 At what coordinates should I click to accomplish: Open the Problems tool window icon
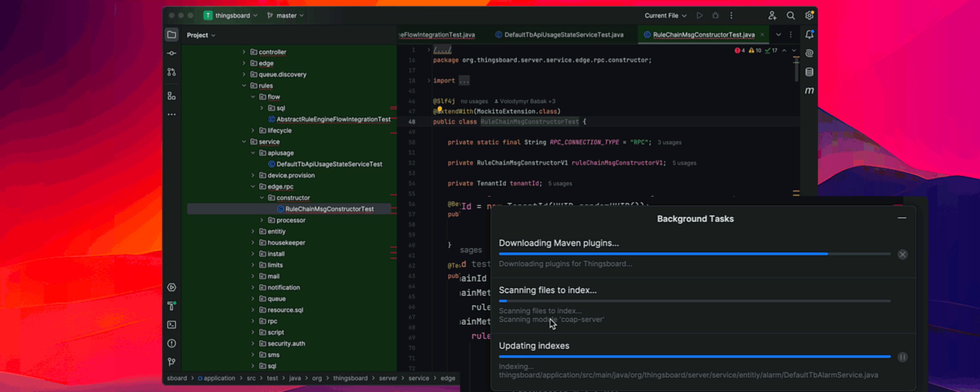[x=171, y=343]
